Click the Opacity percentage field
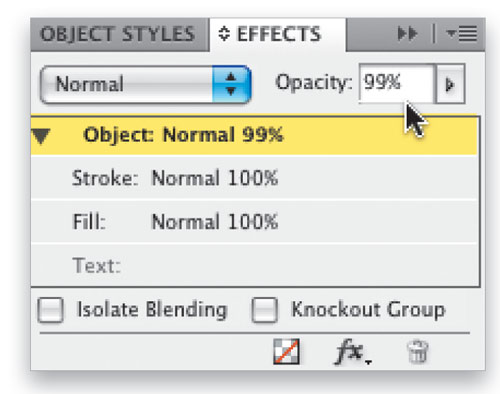The height and width of the screenshot is (394, 500). (397, 83)
